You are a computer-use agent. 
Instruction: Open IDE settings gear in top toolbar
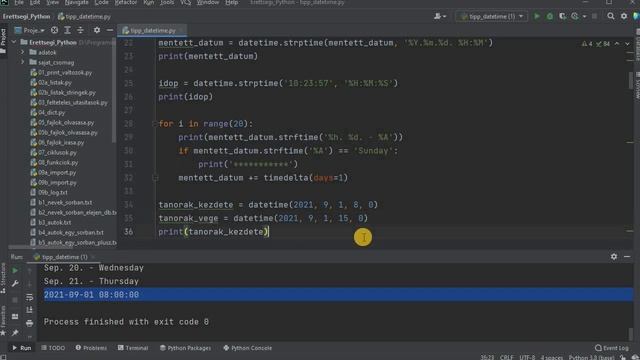pyautogui.click(x=624, y=16)
